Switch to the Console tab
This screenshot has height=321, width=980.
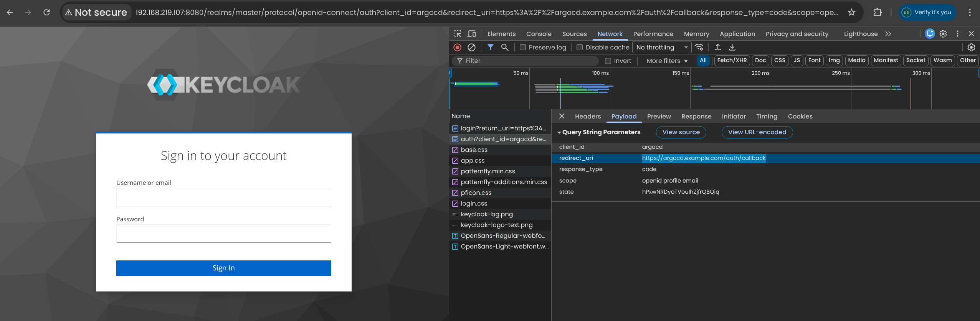(539, 34)
